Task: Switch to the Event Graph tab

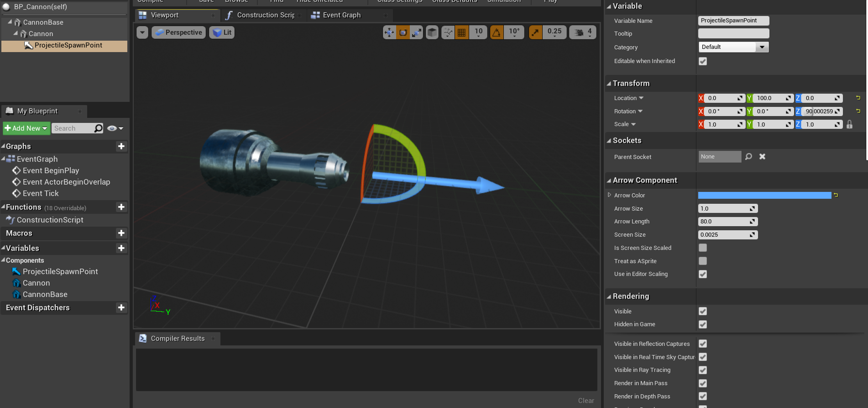Action: 349,15
